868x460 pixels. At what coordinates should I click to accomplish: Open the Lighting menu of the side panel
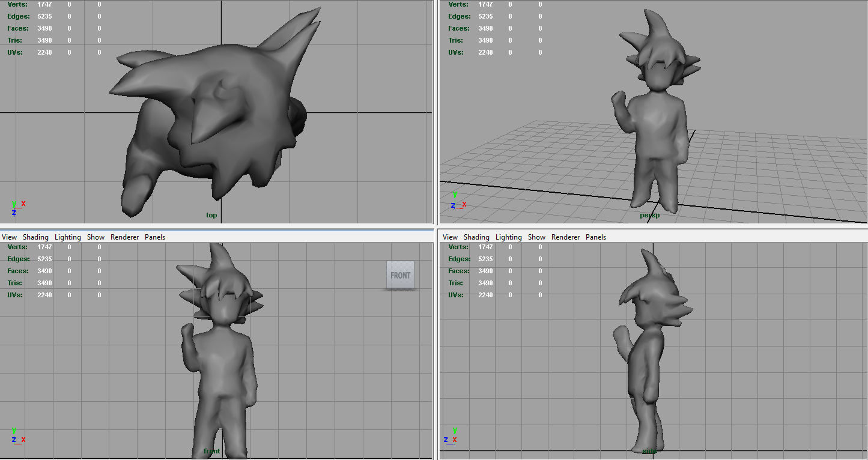[509, 237]
